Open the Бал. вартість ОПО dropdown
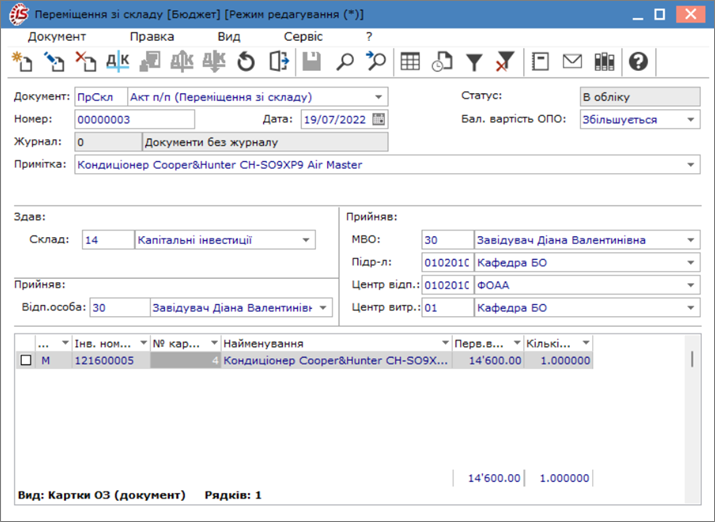 coord(690,120)
